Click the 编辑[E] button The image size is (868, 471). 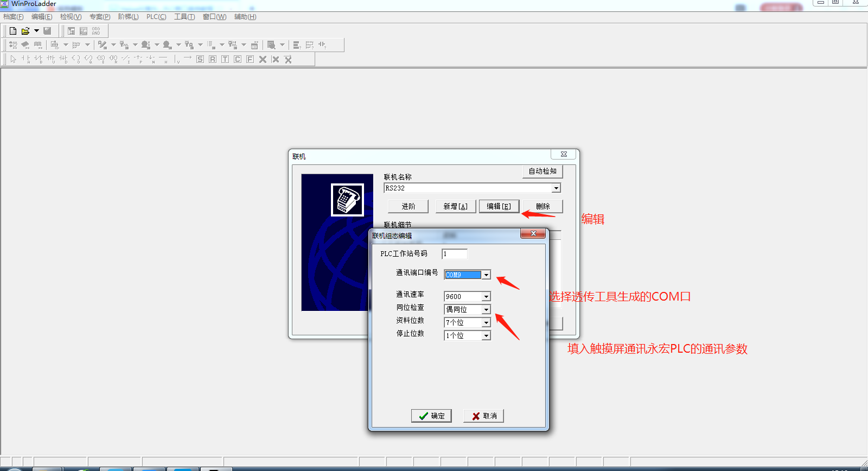pos(499,206)
